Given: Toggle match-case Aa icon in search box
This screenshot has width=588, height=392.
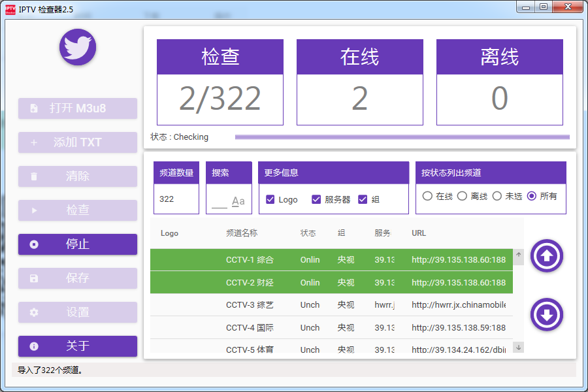Looking at the screenshot, I should [238, 201].
